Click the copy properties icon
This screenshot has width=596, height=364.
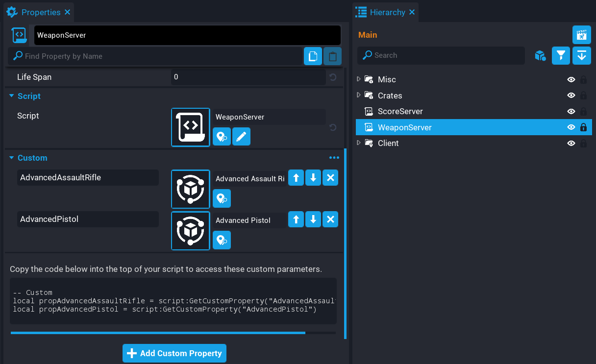point(313,56)
